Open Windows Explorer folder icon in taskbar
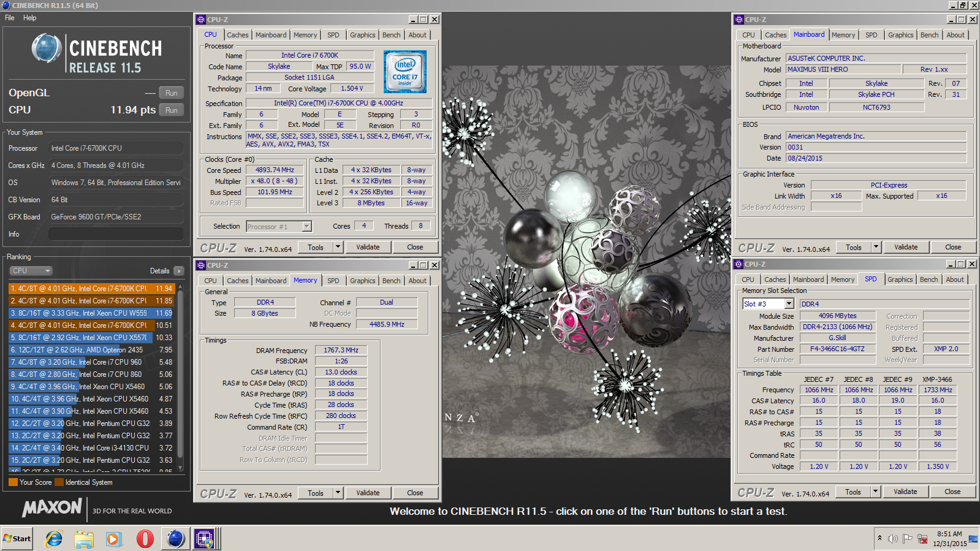 pyautogui.click(x=84, y=539)
